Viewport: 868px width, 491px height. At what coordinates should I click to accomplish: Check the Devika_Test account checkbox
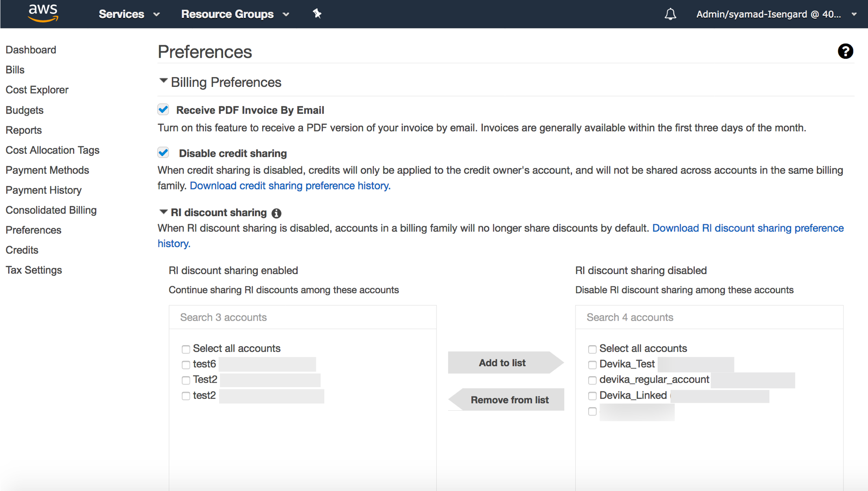(x=592, y=364)
